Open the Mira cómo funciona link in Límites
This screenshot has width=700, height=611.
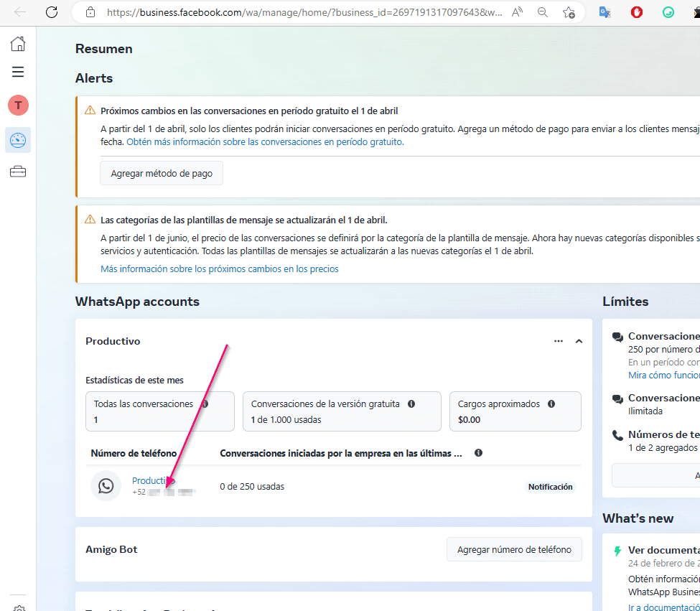tap(664, 375)
